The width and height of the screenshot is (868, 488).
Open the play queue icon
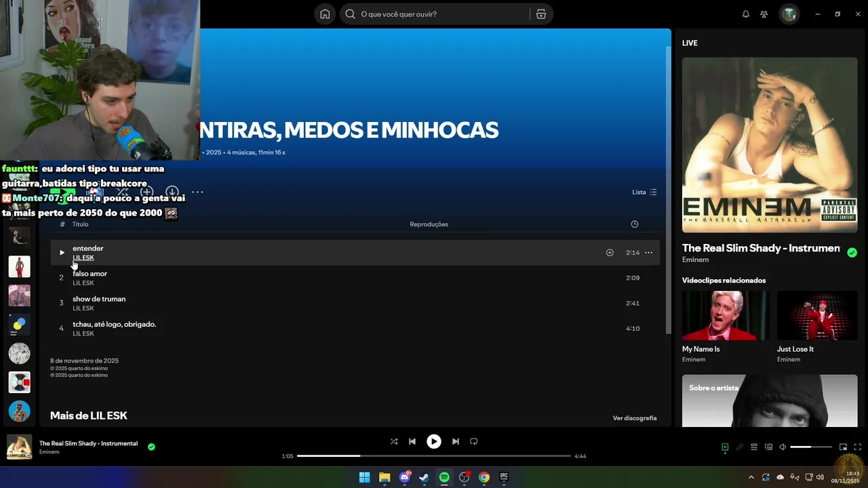click(754, 447)
